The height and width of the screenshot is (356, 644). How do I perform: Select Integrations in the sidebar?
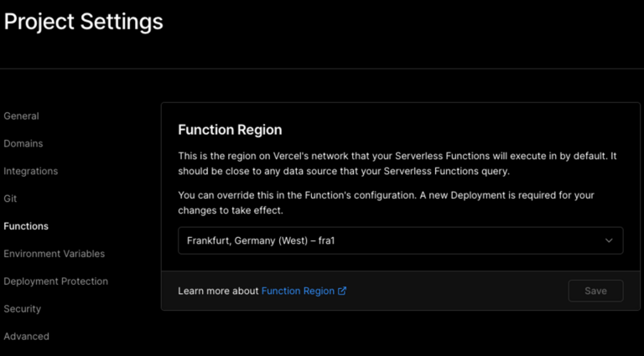31,171
